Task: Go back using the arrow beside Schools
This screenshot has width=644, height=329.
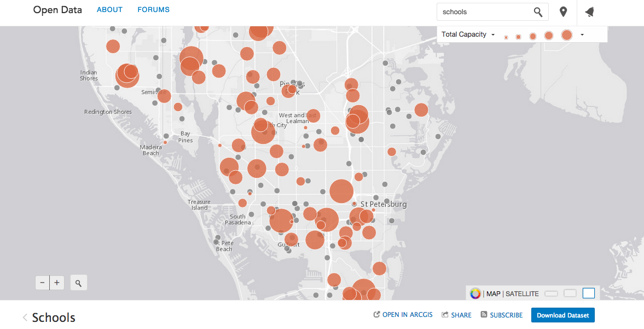Action: [25, 317]
